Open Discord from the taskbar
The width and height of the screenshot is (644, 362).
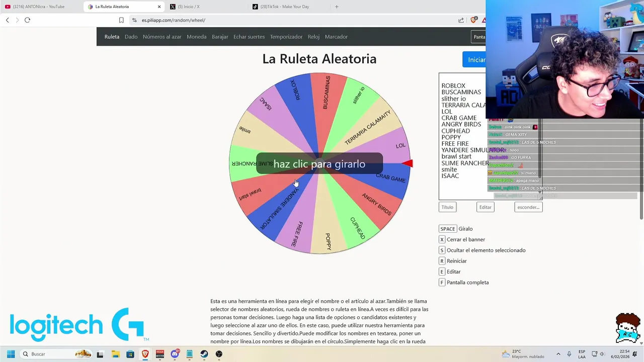pos(175,354)
